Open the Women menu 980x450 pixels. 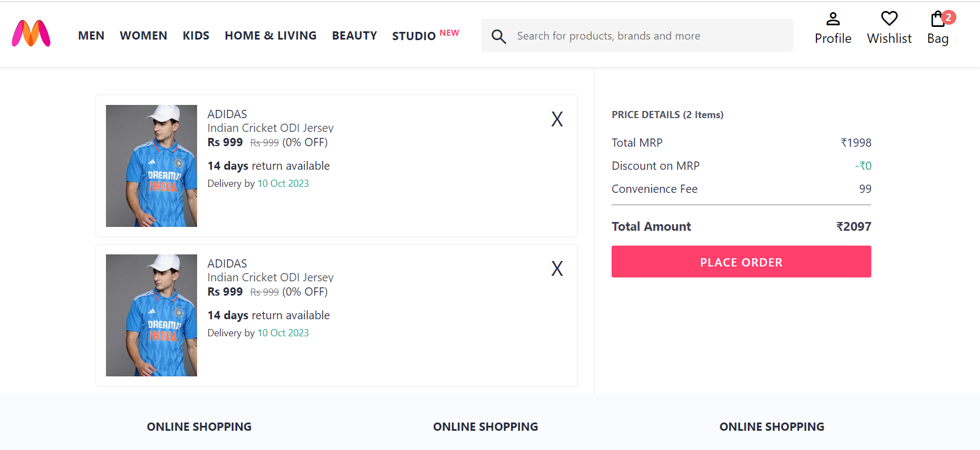pyautogui.click(x=143, y=36)
